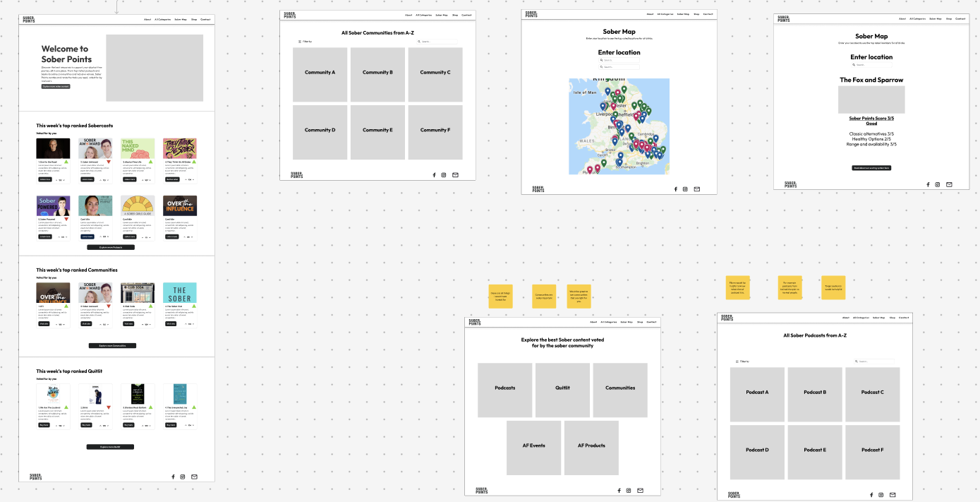
Task: Click Sober Map in Communities A-Z frame navigation
Action: click(441, 14)
